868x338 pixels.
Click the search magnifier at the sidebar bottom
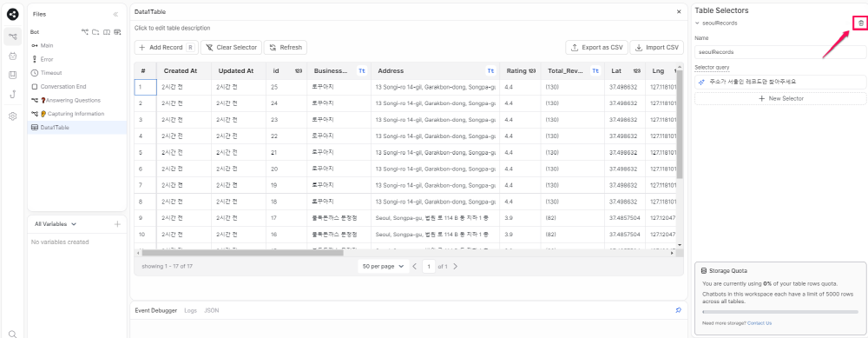click(x=12, y=335)
